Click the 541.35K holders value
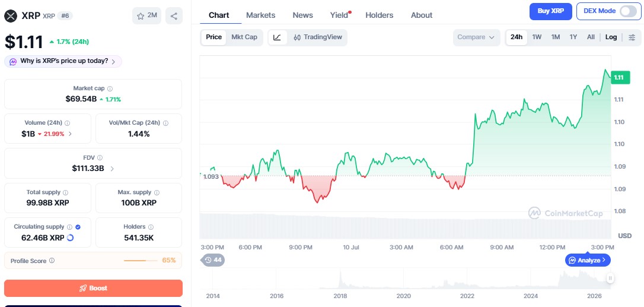Viewport: 644px width, 307px height. point(139,238)
